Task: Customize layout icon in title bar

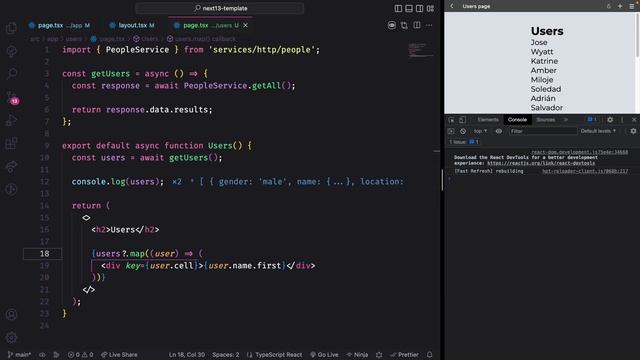Action: (x=430, y=8)
